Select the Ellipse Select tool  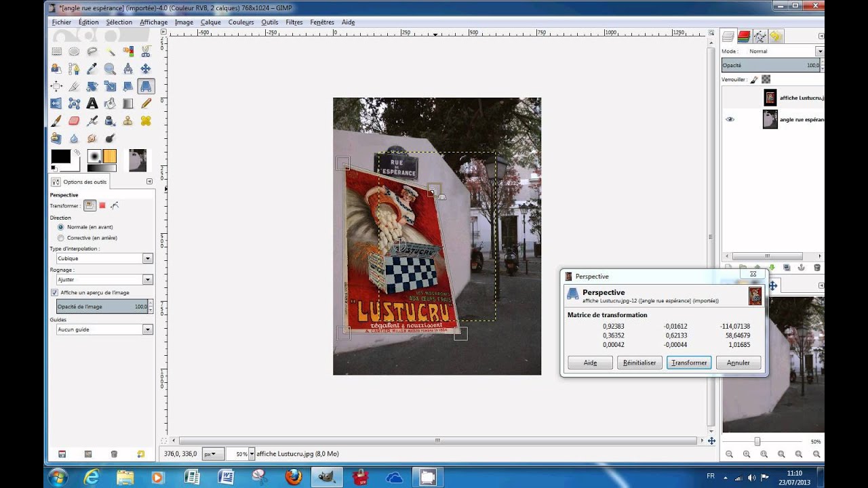pyautogui.click(x=74, y=51)
